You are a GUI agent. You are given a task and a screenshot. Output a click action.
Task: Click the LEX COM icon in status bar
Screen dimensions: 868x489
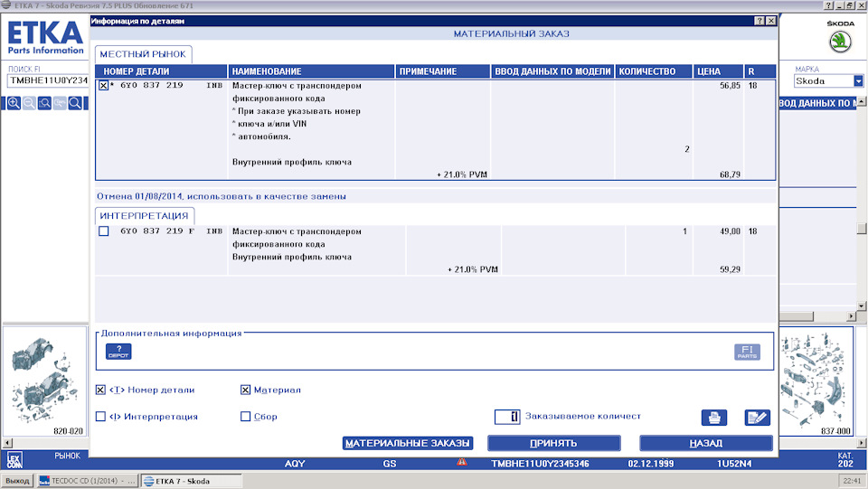tap(14, 460)
